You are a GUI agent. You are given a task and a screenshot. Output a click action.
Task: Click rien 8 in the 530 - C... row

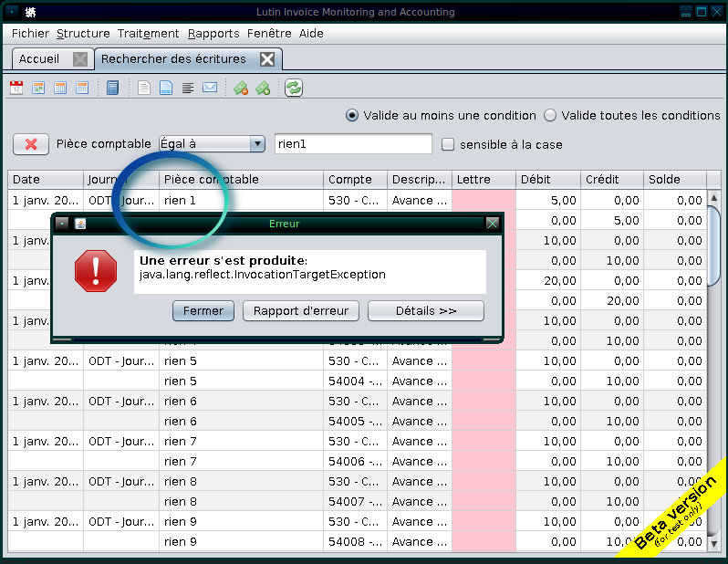click(x=241, y=481)
